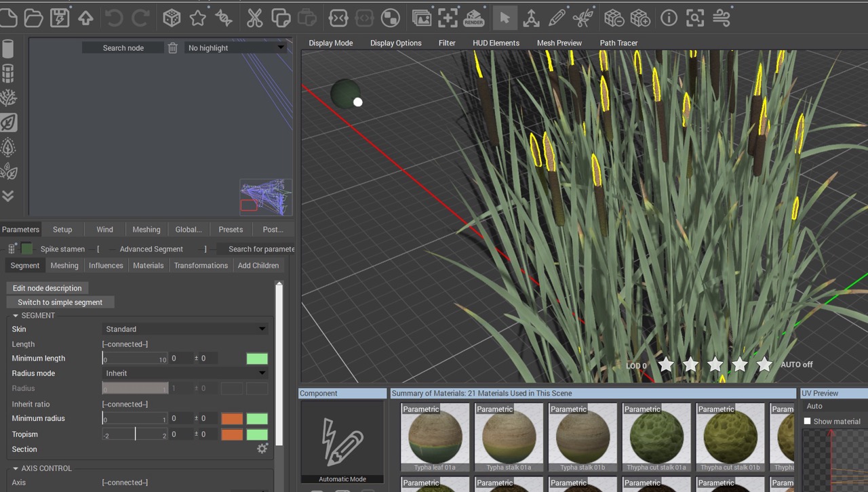Collapse the AXIS CONTROL section
This screenshot has height=492, width=868.
(16, 468)
